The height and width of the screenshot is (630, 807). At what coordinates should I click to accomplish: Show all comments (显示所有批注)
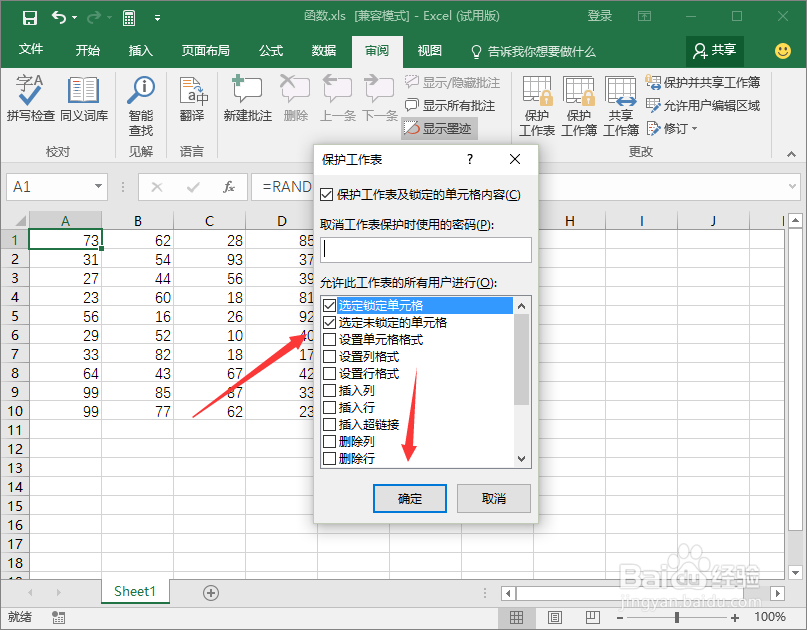coord(450,106)
